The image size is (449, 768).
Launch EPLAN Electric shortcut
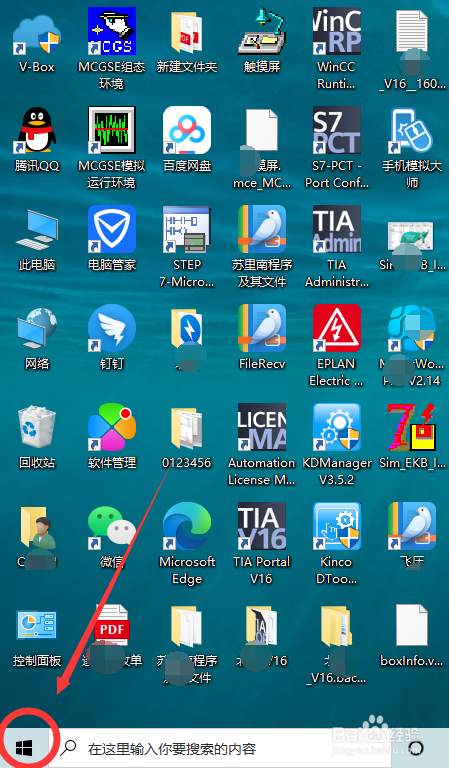click(337, 328)
